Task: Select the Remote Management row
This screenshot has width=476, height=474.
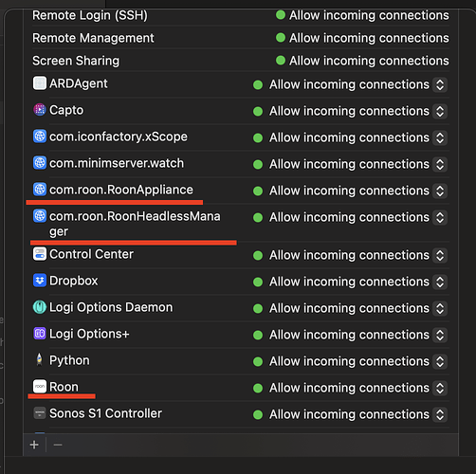Action: tap(241, 38)
